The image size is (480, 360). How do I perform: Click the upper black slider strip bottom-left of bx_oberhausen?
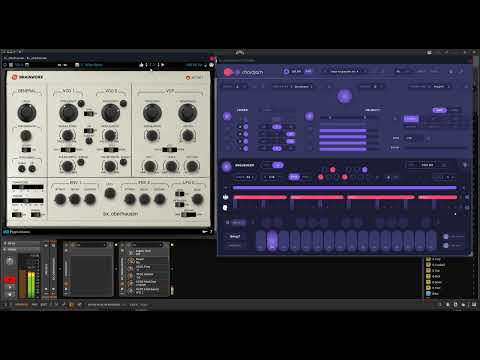[28, 187]
